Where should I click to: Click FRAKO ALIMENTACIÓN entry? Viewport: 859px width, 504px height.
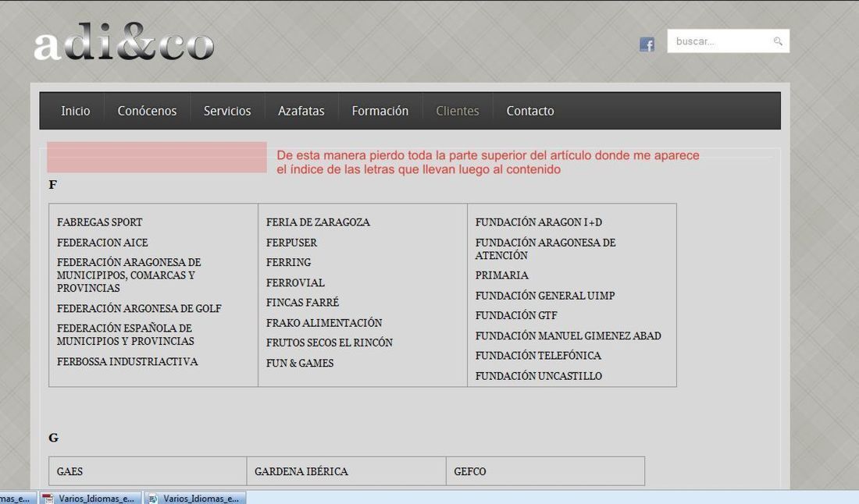(x=324, y=323)
